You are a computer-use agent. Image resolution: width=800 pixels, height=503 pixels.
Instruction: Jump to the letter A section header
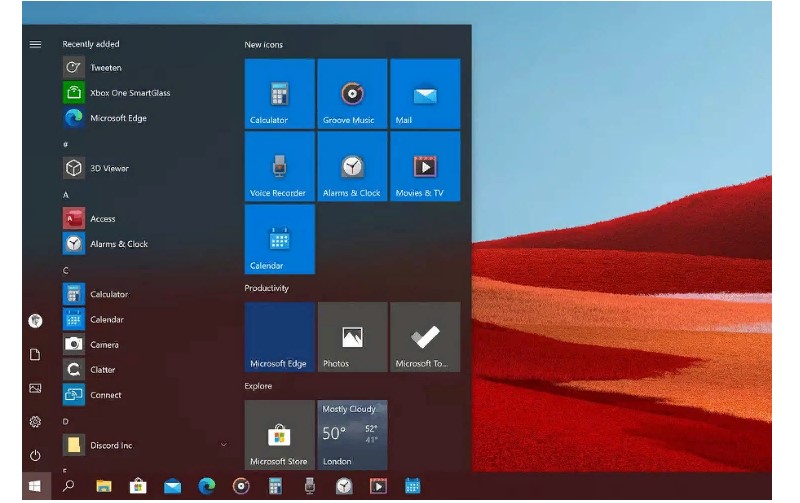66,194
